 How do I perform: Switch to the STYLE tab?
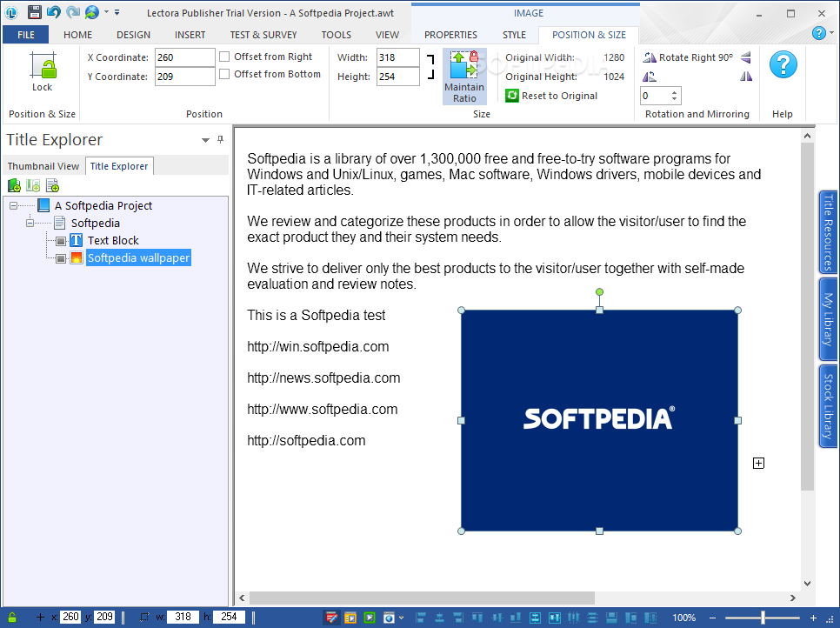(514, 35)
